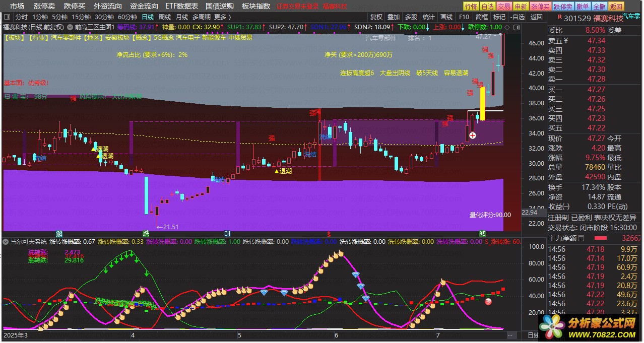Click the 财 event marker
This screenshot has width=644, height=343.
[227, 234]
